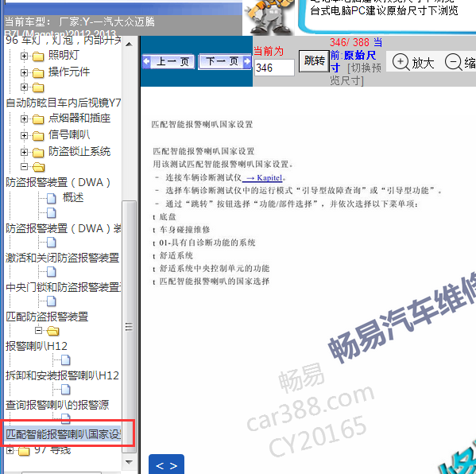This screenshot has width=476, height=474.
Task: Click the 346/ 388 page counter
Action: pos(350,42)
